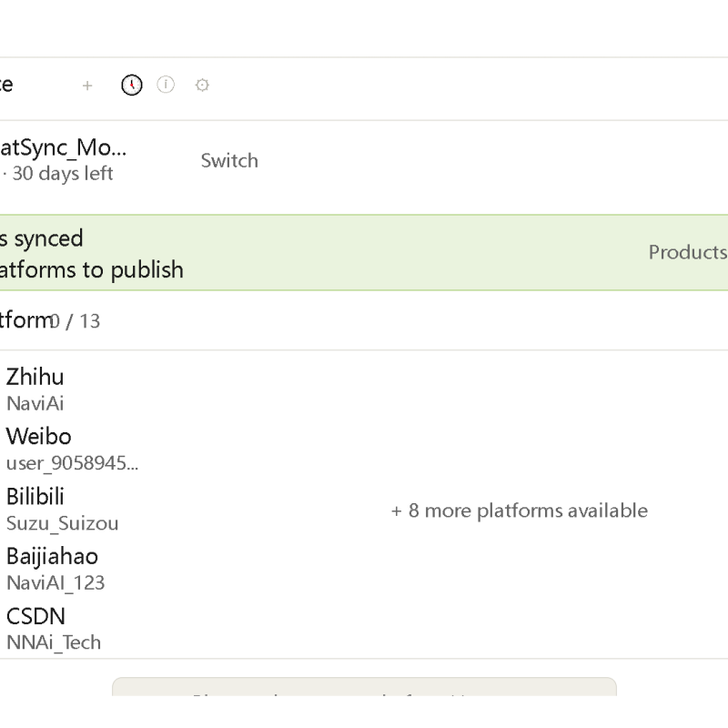This screenshot has height=728, width=728.
Task: Click the user_9058945... account name
Action: [73, 463]
